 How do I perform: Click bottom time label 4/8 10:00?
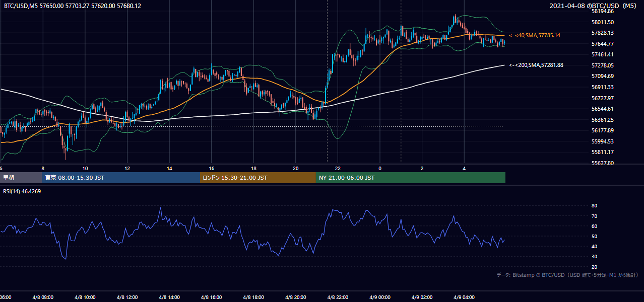point(85,297)
